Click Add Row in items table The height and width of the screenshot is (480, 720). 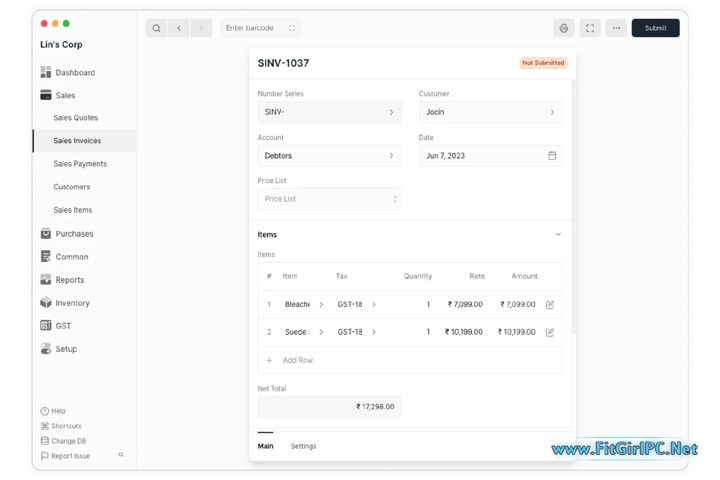point(297,360)
